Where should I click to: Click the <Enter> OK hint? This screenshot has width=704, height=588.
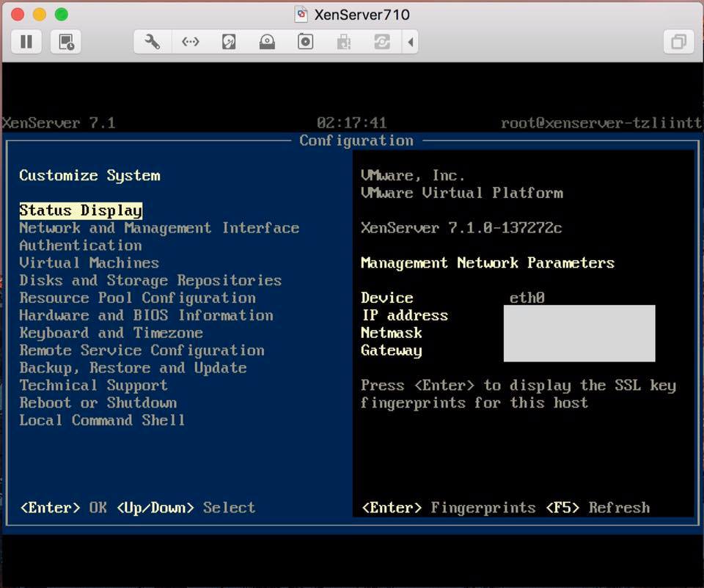[64, 507]
